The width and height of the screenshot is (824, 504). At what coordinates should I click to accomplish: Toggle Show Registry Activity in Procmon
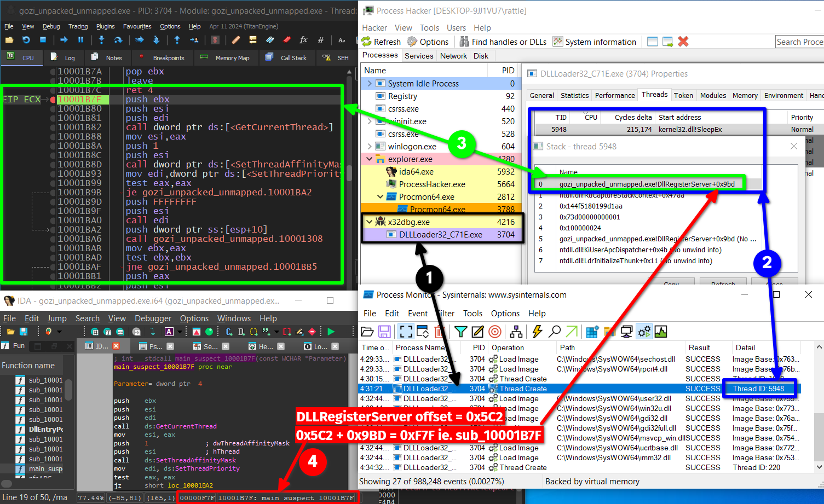[592, 332]
